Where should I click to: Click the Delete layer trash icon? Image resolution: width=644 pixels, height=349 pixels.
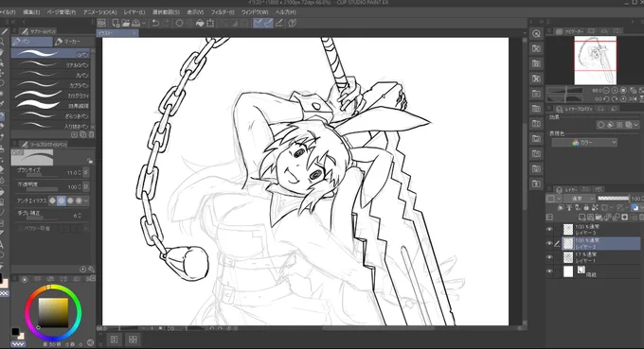[641, 217]
